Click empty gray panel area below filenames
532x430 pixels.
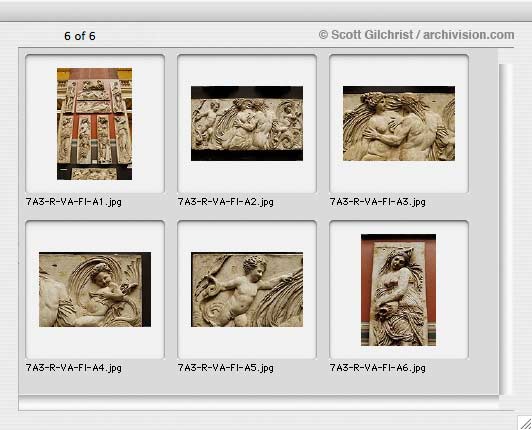tap(259, 384)
